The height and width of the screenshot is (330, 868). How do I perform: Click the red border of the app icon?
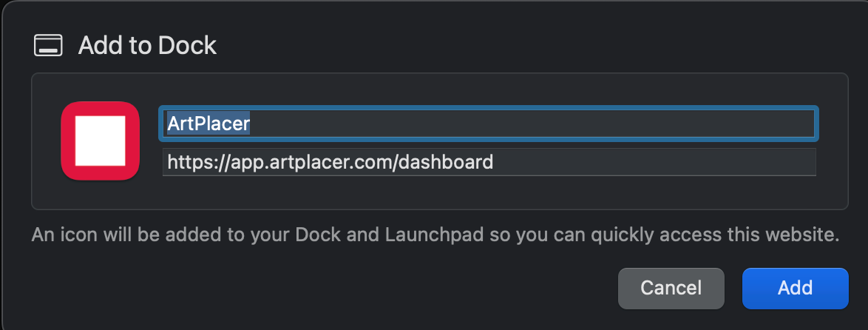[67, 141]
